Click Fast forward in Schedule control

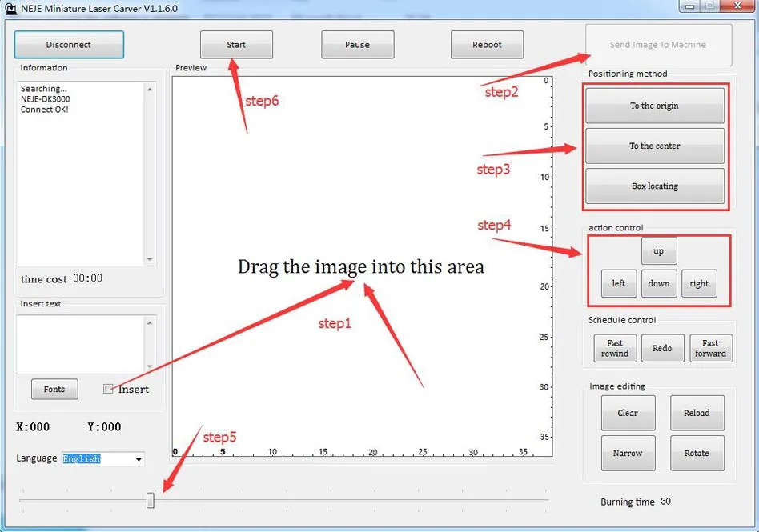(711, 348)
